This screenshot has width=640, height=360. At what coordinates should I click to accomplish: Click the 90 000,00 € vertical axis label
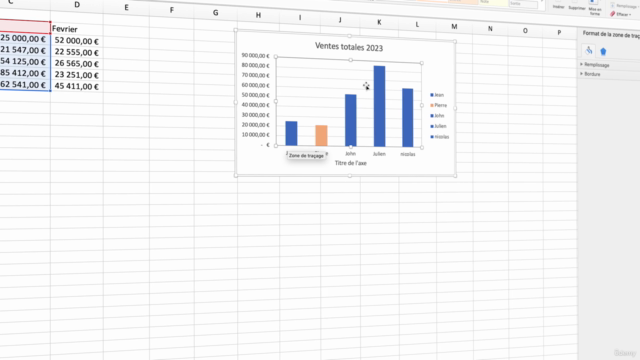pyautogui.click(x=256, y=56)
